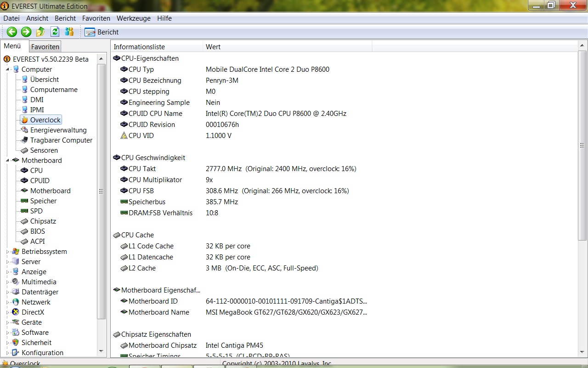
Task: Click the Energieverwaltung icon
Action: [x=24, y=130]
